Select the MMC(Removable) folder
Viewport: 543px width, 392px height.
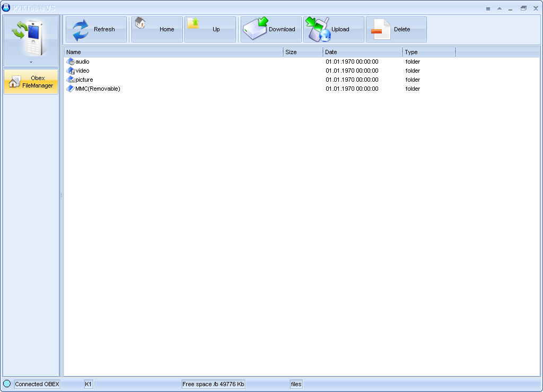click(98, 89)
